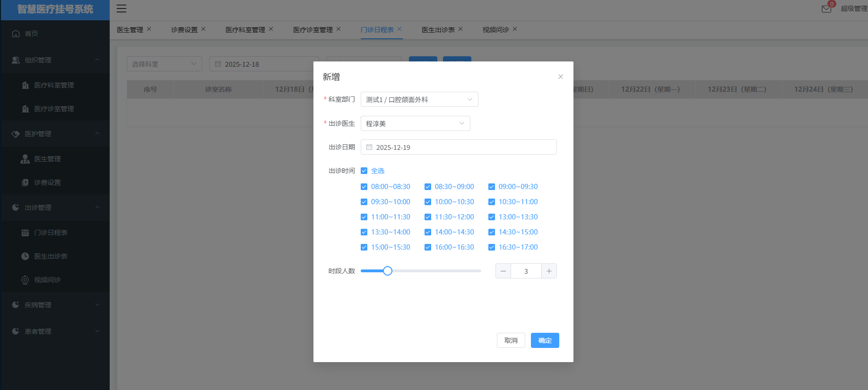This screenshot has height=390, width=868.
Task: Expand the 患者管理 menu chevron
Action: coord(97,331)
